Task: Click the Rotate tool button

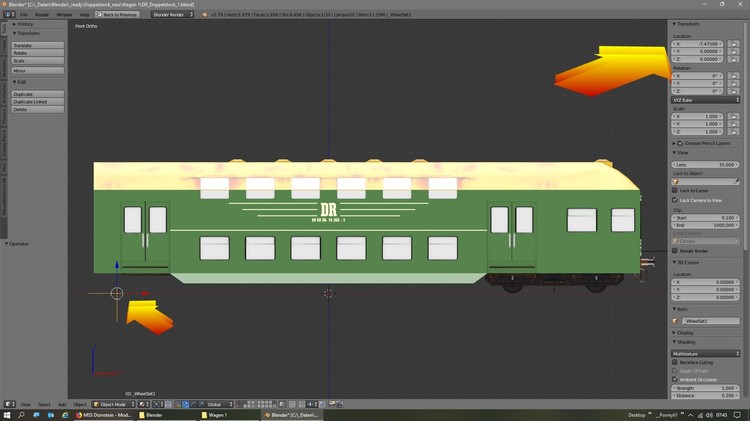Action: [37, 53]
